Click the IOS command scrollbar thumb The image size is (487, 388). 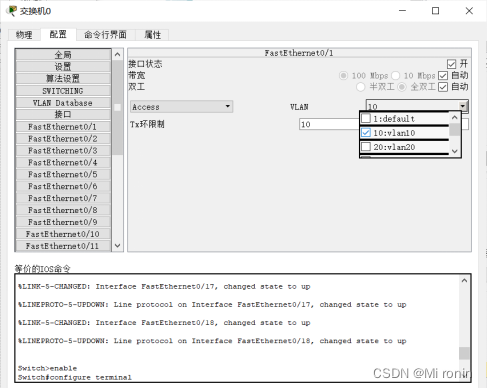coord(464,353)
